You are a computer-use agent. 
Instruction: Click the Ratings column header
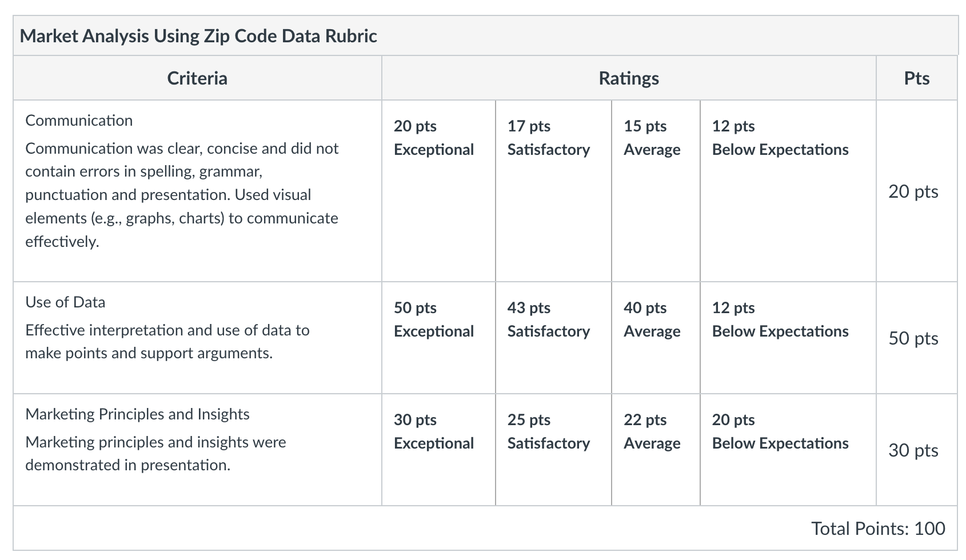[629, 78]
